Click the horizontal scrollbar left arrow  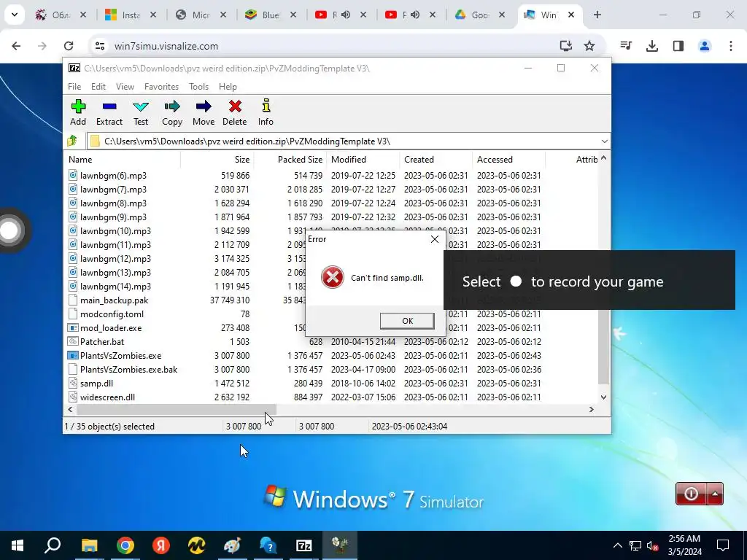click(71, 409)
